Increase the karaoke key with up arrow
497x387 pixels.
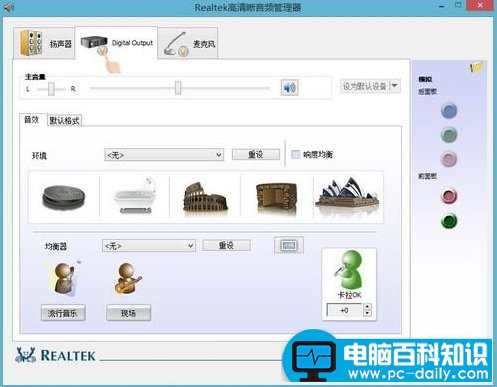pos(367,307)
